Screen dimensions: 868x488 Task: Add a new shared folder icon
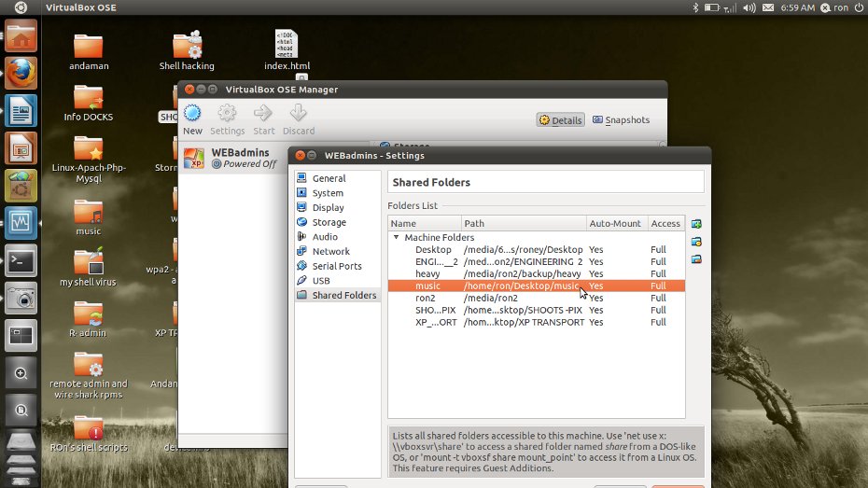coord(696,224)
